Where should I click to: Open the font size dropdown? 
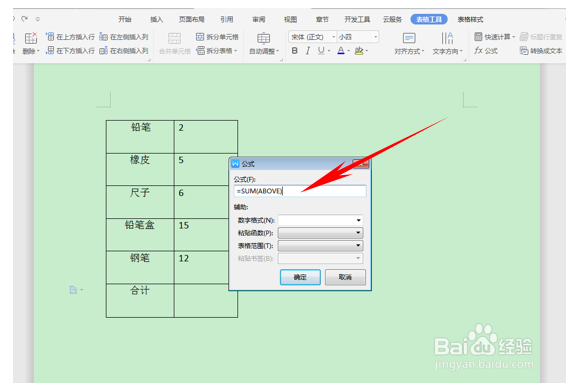click(x=375, y=37)
